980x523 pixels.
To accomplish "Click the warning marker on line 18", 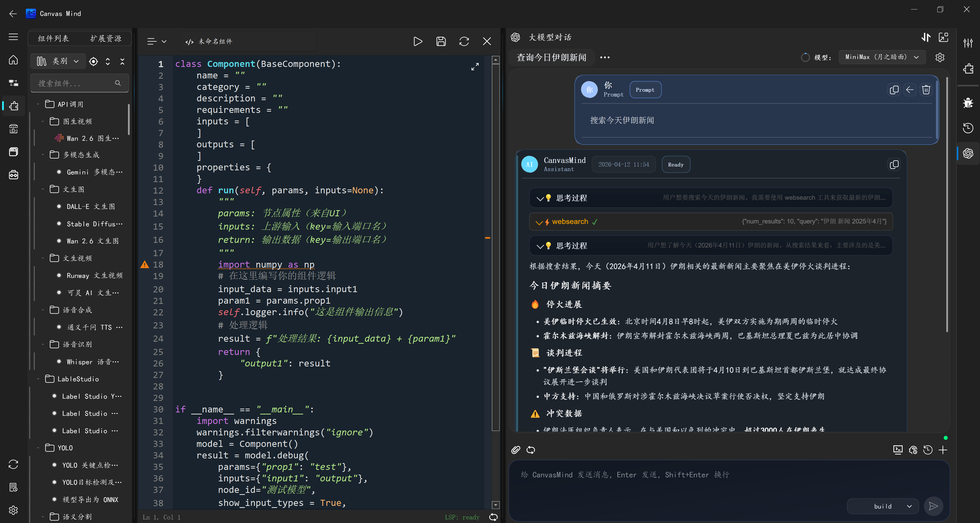I will coord(145,264).
